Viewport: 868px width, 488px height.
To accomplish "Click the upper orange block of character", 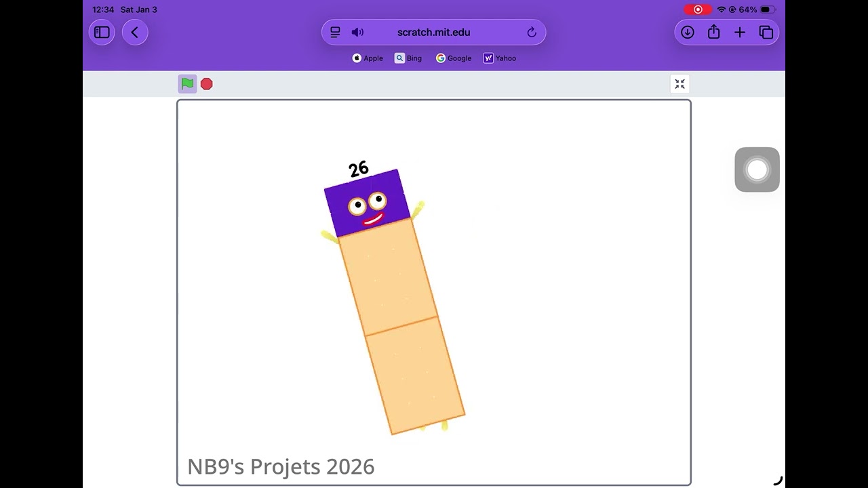I will 389,277.
